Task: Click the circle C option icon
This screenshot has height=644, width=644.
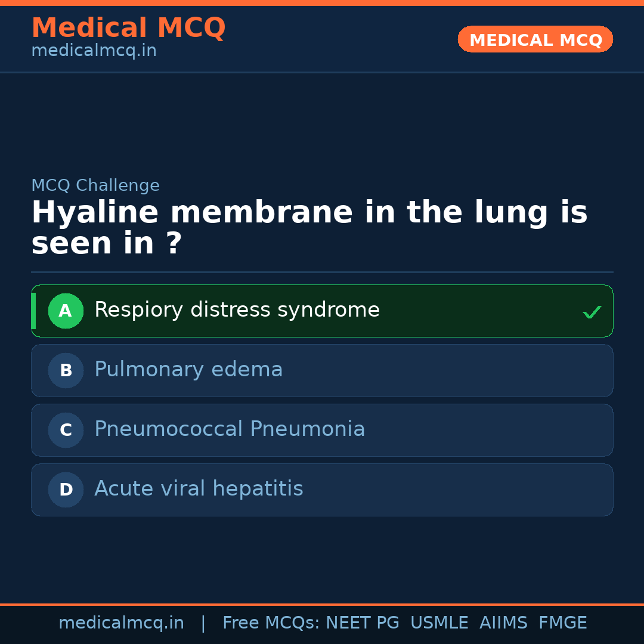Action: 66,430
